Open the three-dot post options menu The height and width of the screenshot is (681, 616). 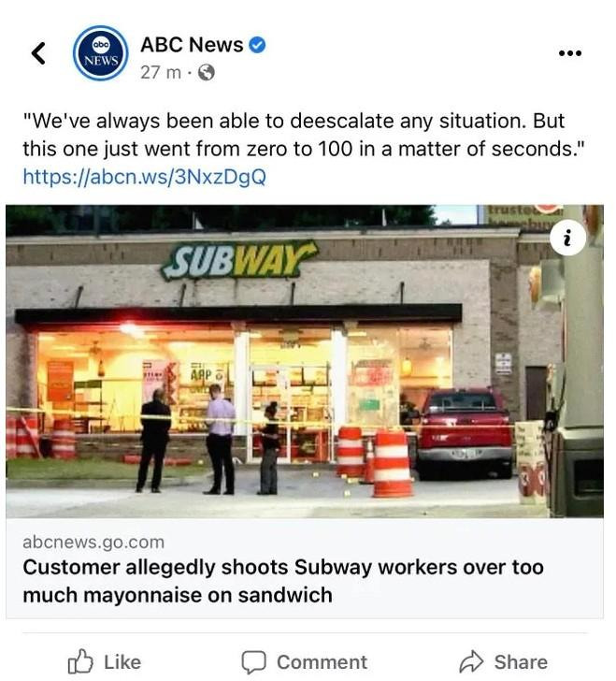point(570,53)
